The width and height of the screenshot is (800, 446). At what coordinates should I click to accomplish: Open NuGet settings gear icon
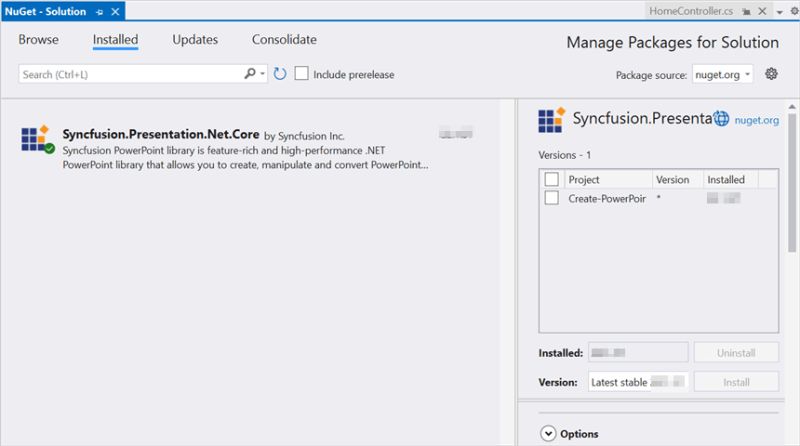point(771,74)
